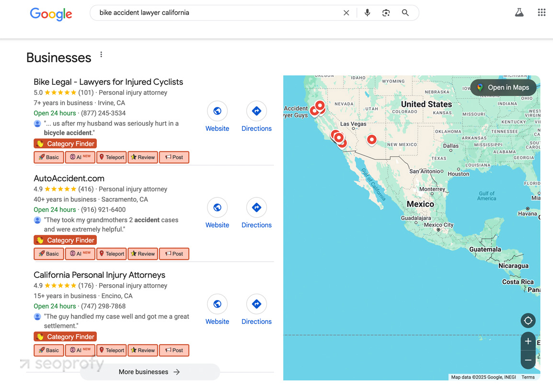This screenshot has width=553, height=392.
Task: Open California Personal Injury Attorneys website icon
Action: tap(217, 304)
